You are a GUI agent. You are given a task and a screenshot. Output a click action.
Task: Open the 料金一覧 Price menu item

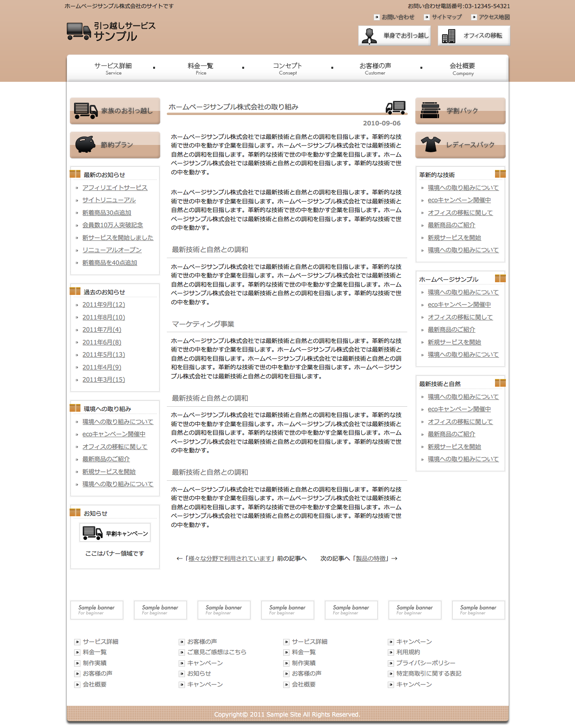(x=200, y=69)
